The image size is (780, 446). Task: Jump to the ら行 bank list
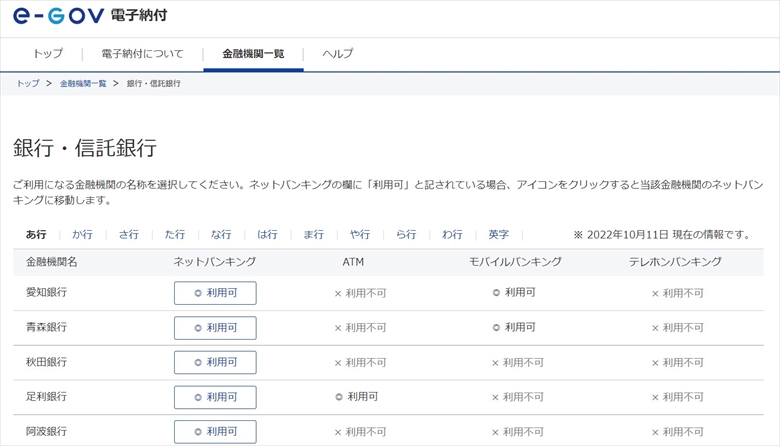point(406,234)
